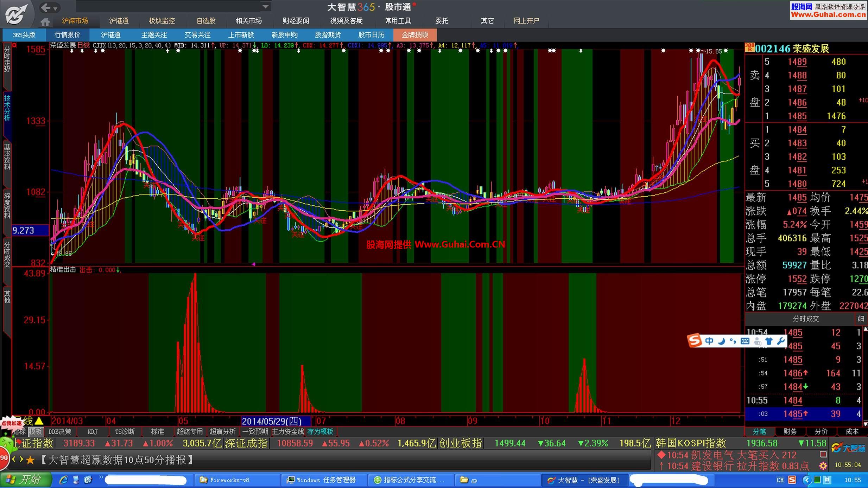This screenshot has height=488, width=868.
Task: Select the 模板 indicator tab
Action: coord(35,431)
